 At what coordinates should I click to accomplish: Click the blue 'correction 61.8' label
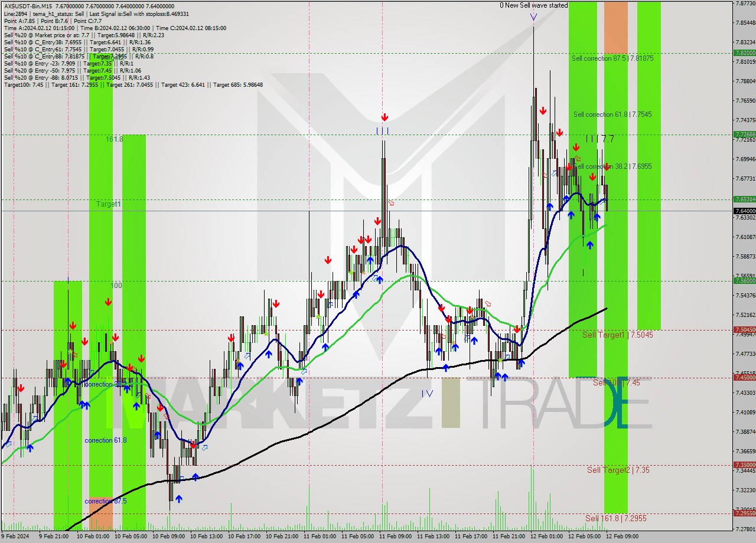pyautogui.click(x=105, y=440)
